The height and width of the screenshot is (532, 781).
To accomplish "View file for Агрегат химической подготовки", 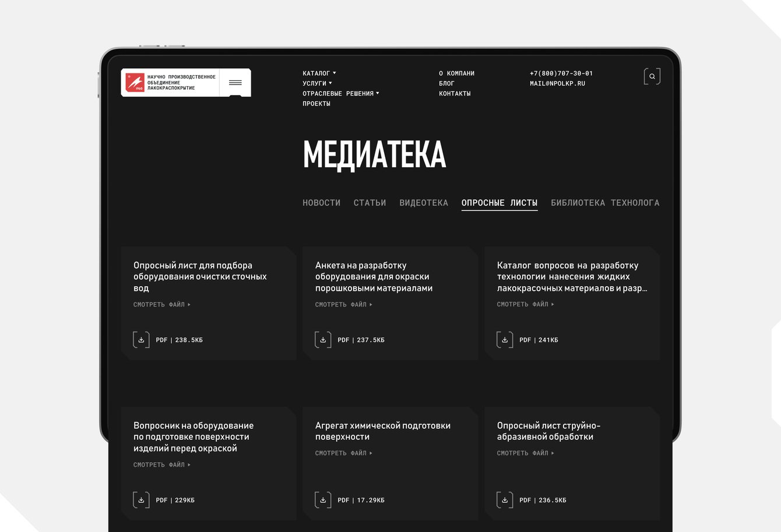I will tap(344, 453).
